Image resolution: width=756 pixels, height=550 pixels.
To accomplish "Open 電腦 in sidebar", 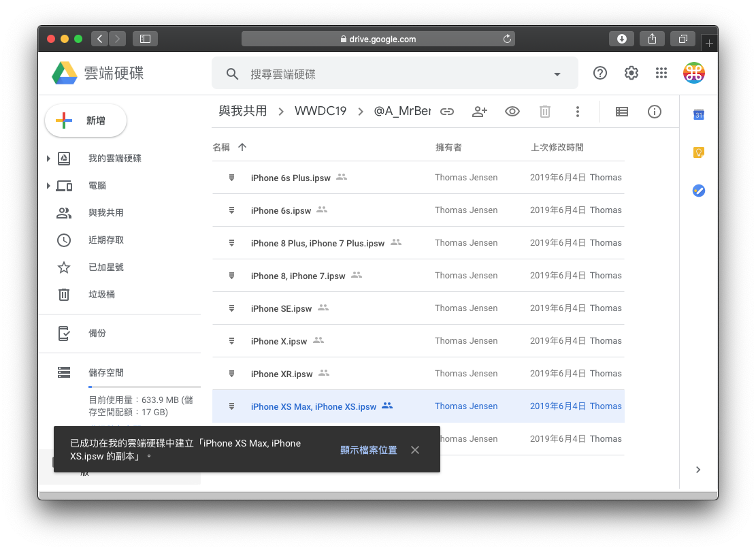I will pyautogui.click(x=97, y=186).
